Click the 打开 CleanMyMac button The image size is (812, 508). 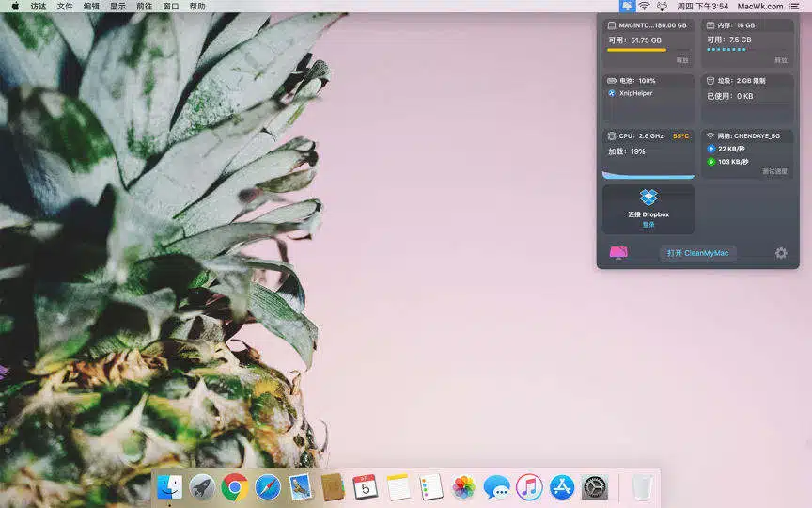697,253
